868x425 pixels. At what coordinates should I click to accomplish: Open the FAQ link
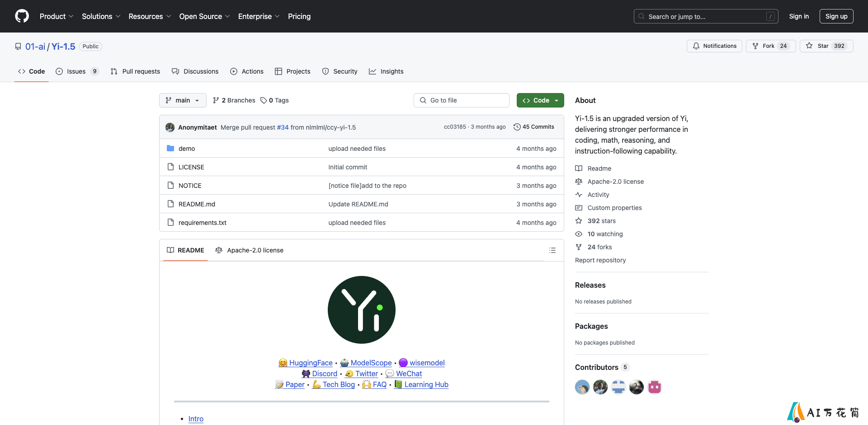pyautogui.click(x=375, y=384)
